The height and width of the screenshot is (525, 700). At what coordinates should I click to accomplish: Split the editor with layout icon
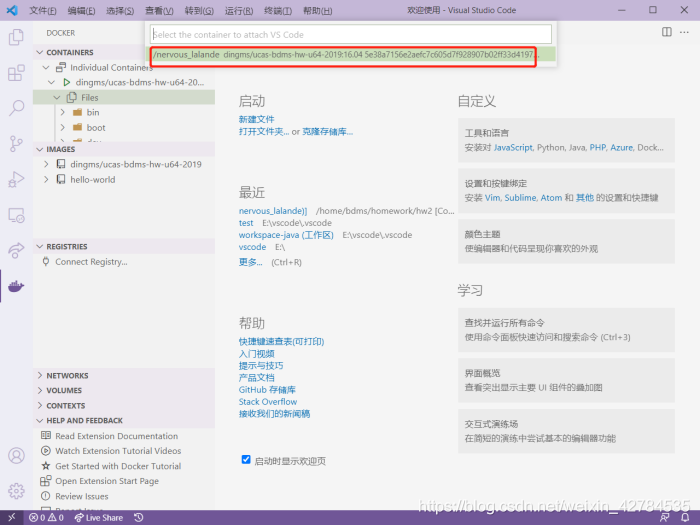pos(667,32)
